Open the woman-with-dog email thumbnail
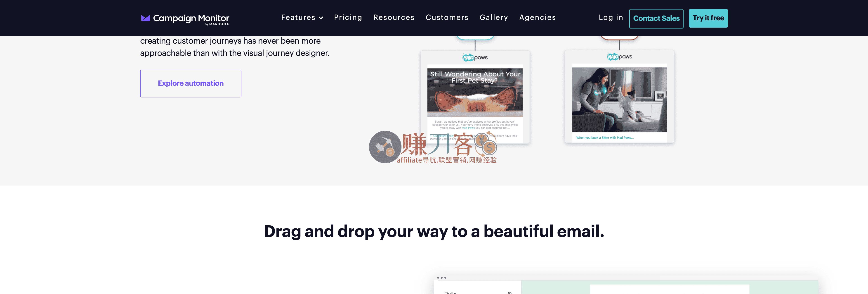This screenshot has height=294, width=868. pyautogui.click(x=619, y=100)
